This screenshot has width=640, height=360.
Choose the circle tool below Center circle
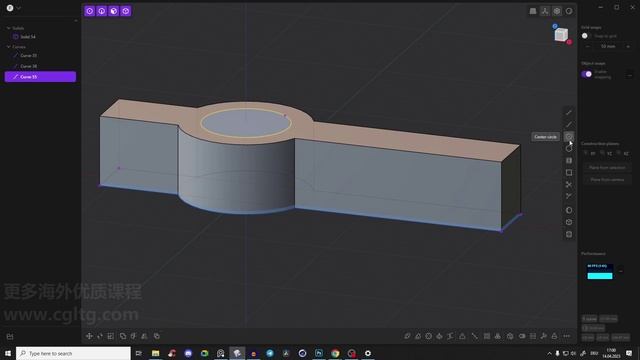tap(569, 149)
